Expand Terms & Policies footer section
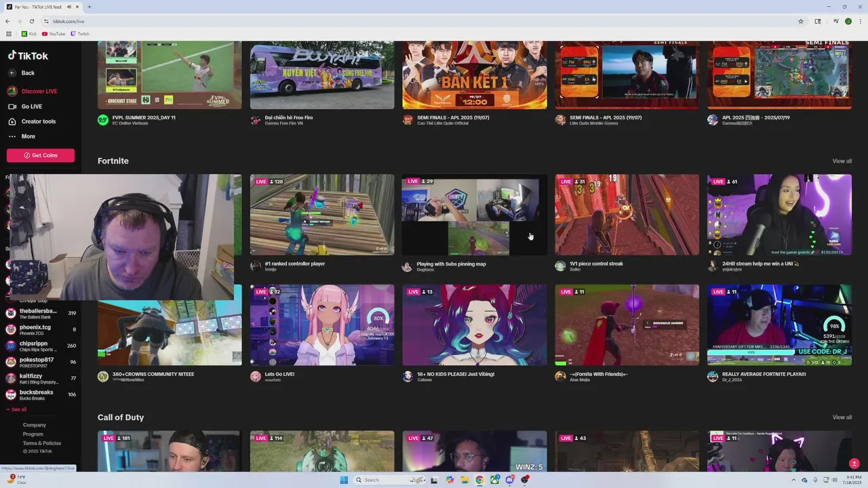Image resolution: width=868 pixels, height=488 pixels. (41, 443)
